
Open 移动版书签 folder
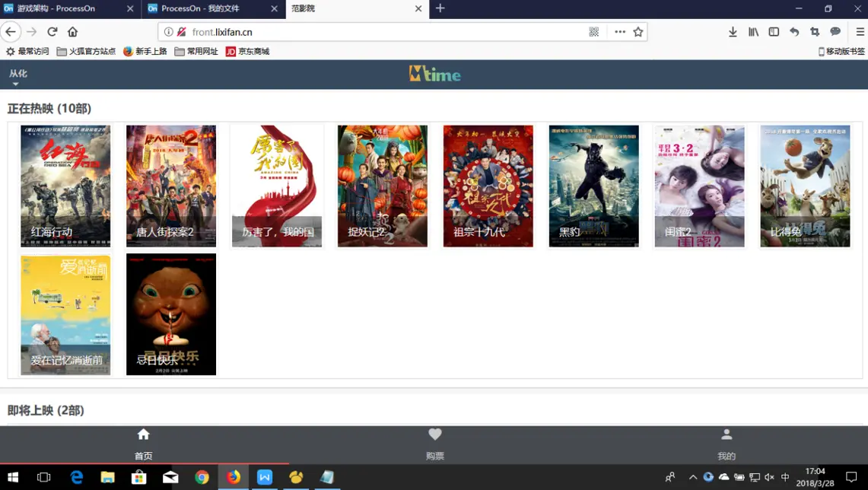coord(841,51)
